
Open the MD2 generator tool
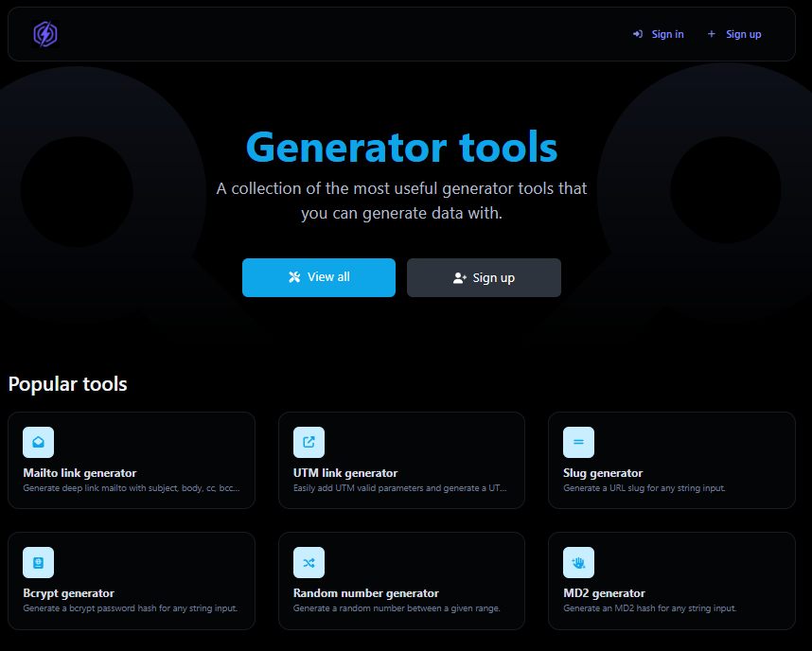[671, 581]
